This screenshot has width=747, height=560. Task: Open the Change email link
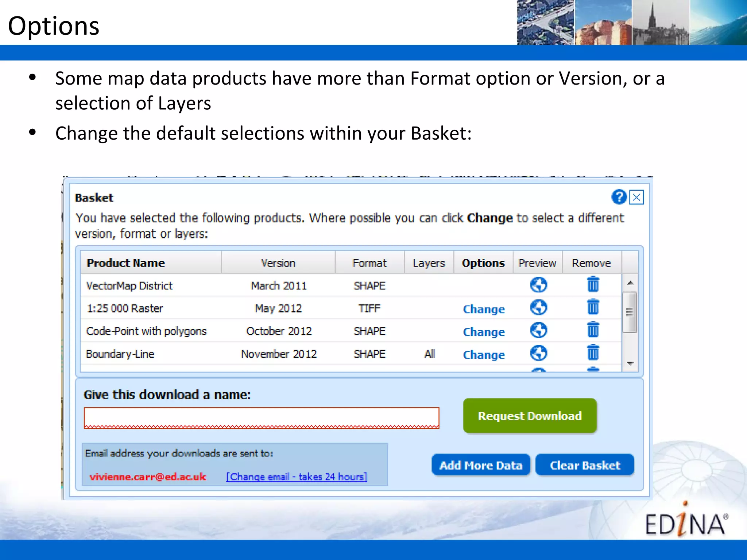pos(297,477)
